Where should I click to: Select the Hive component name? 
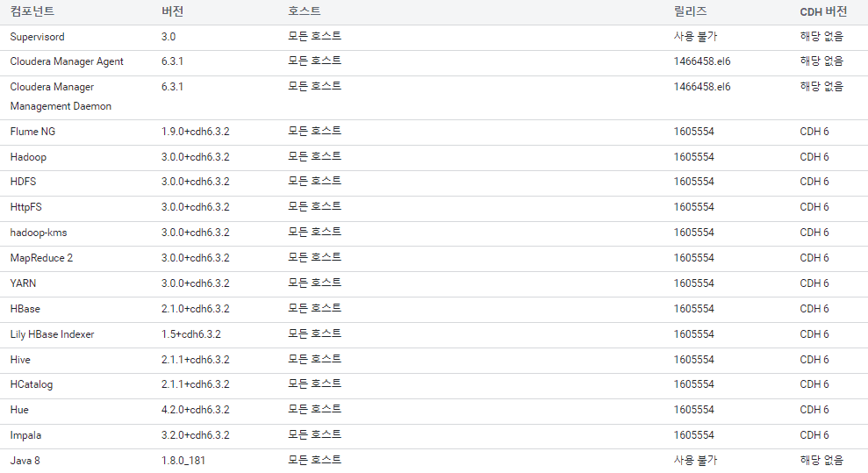[20, 360]
